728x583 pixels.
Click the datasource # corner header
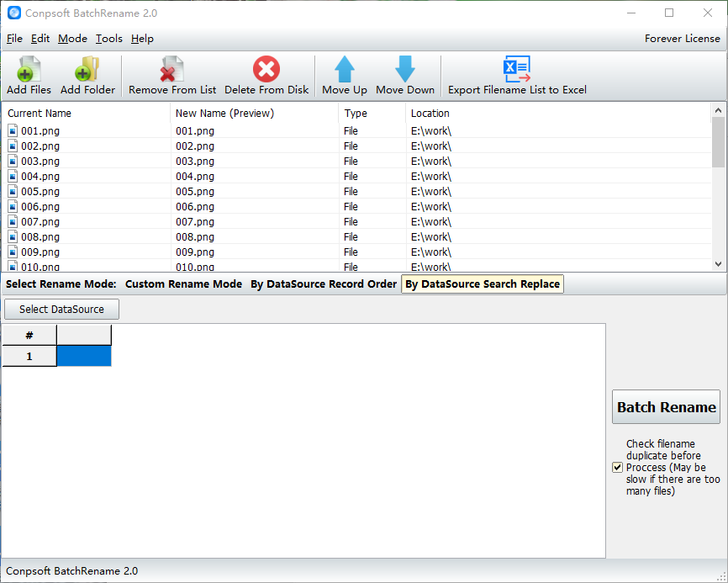[29, 336]
